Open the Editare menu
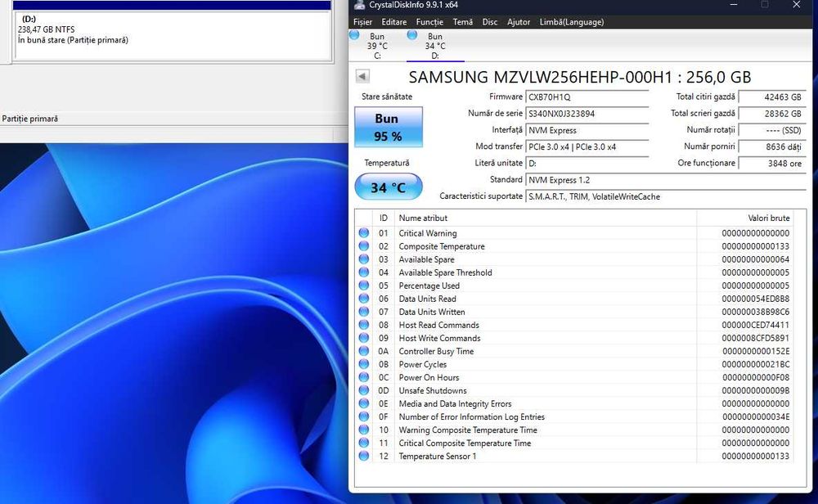This screenshot has height=504, width=818. pos(394,22)
